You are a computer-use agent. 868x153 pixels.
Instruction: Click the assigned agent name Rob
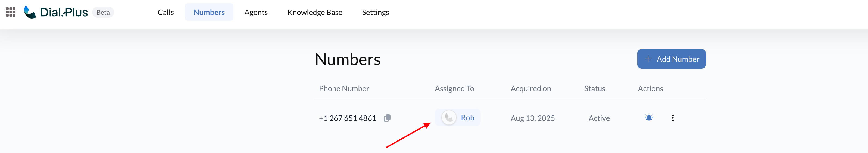click(x=467, y=118)
